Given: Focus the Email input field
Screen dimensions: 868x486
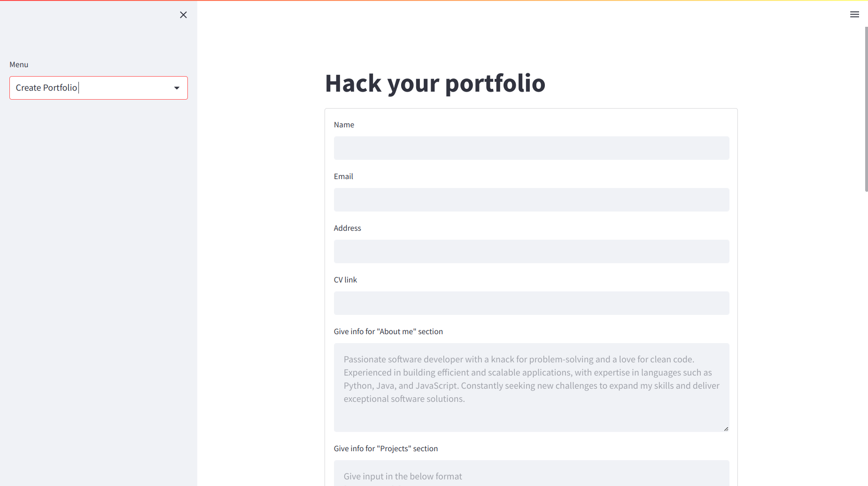Looking at the screenshot, I should click(x=531, y=200).
